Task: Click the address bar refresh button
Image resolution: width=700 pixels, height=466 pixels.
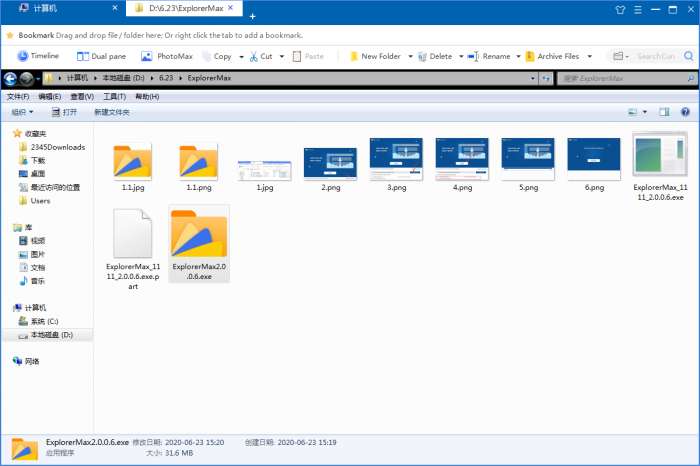Action: click(x=546, y=79)
